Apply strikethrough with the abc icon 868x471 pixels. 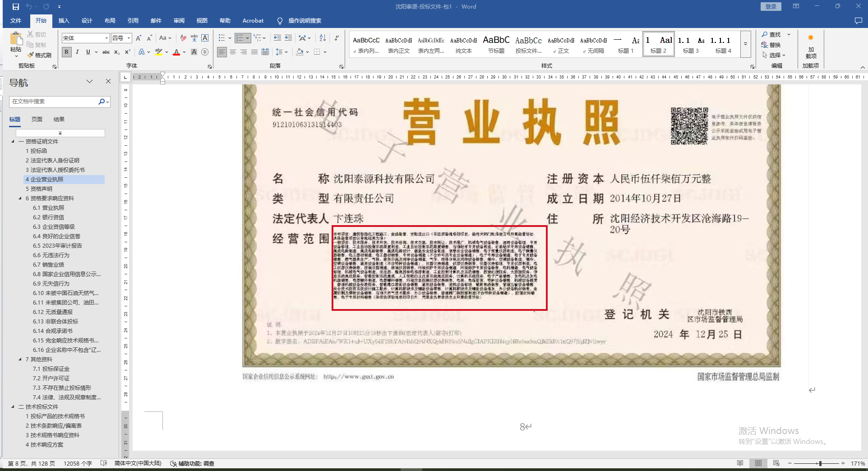(106, 52)
